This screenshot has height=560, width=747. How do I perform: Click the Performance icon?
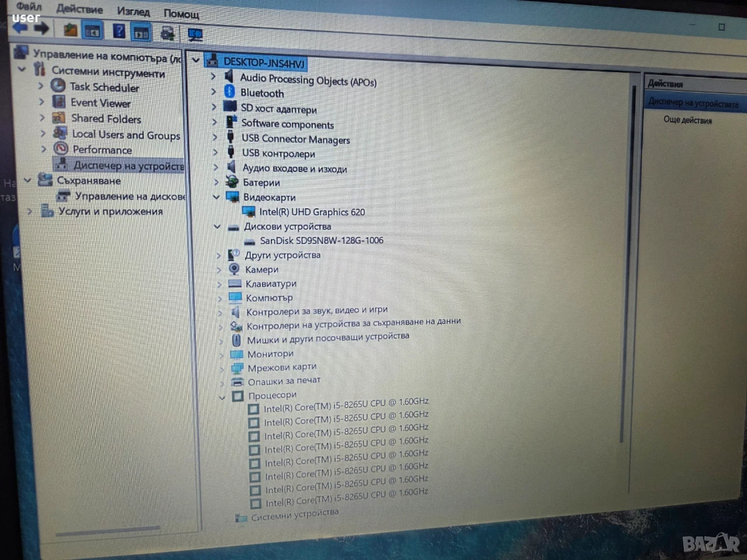[61, 149]
